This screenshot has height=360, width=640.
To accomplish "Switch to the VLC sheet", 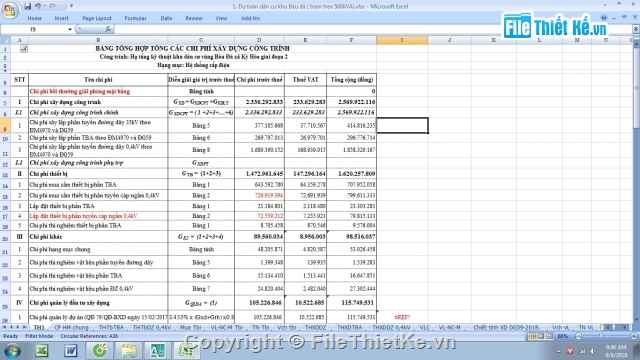I will point(425,327).
